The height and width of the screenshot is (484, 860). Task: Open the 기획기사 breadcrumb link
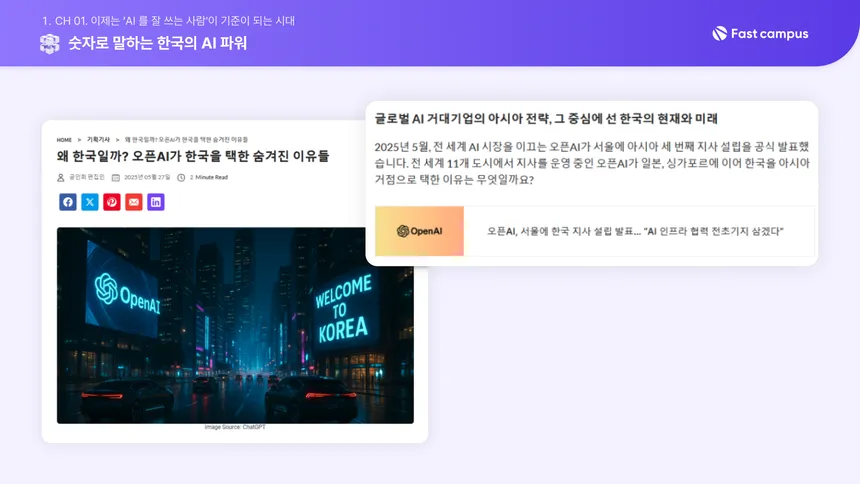[98, 140]
